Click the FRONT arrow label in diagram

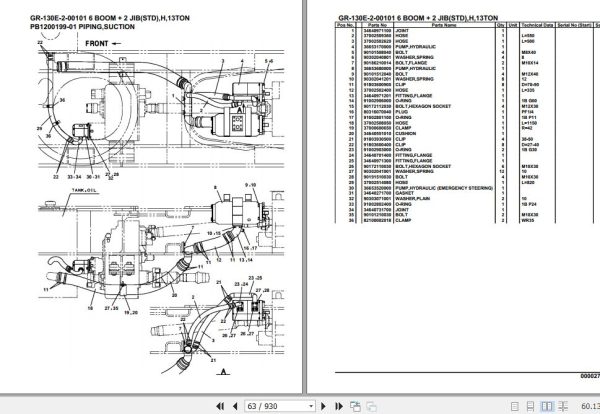(103, 44)
